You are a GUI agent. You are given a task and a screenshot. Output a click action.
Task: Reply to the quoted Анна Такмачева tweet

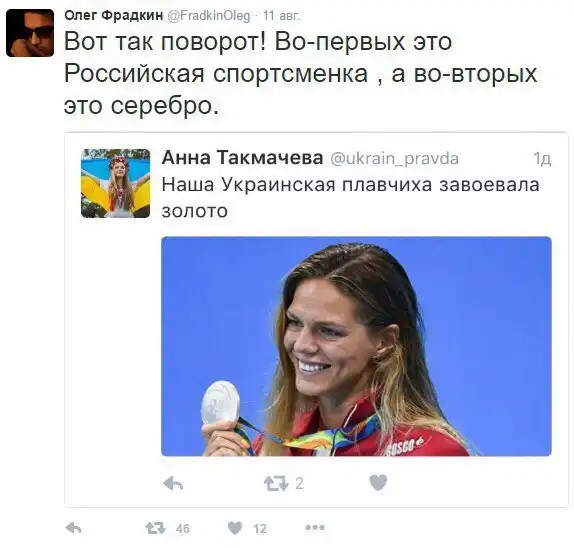(173, 484)
